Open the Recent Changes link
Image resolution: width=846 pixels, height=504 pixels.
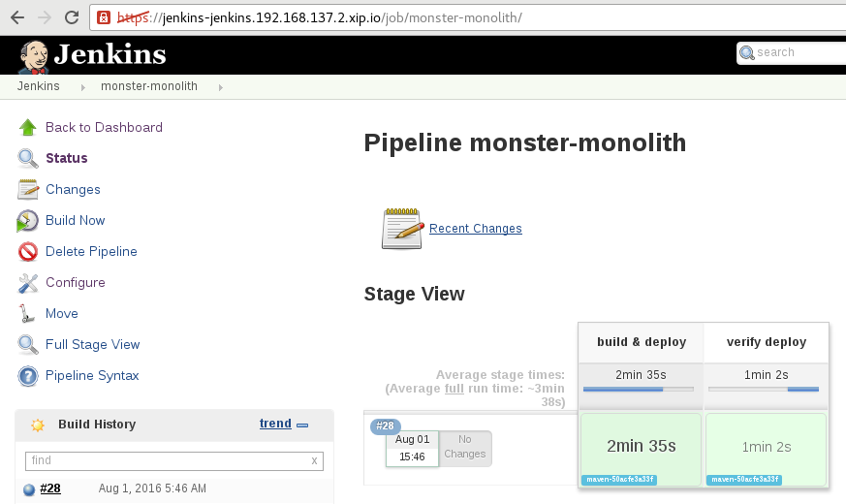pos(475,229)
